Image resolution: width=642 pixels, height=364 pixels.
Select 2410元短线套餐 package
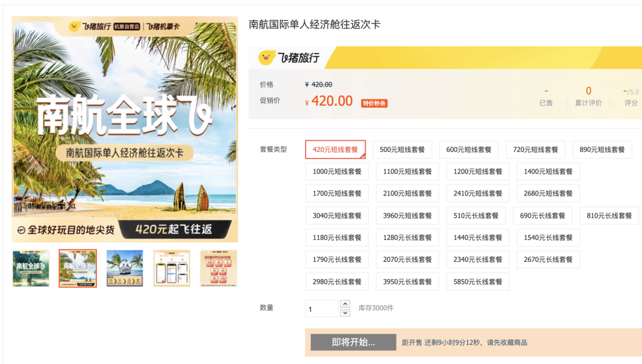(x=478, y=194)
